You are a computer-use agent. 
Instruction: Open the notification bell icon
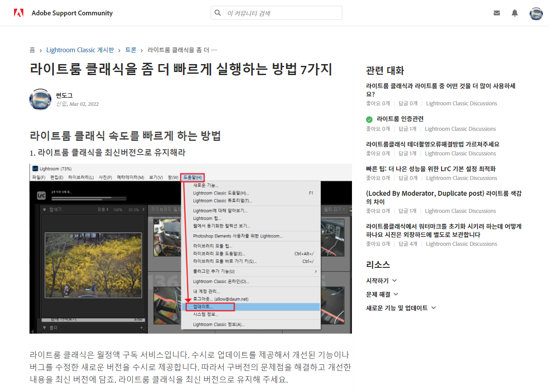[514, 13]
